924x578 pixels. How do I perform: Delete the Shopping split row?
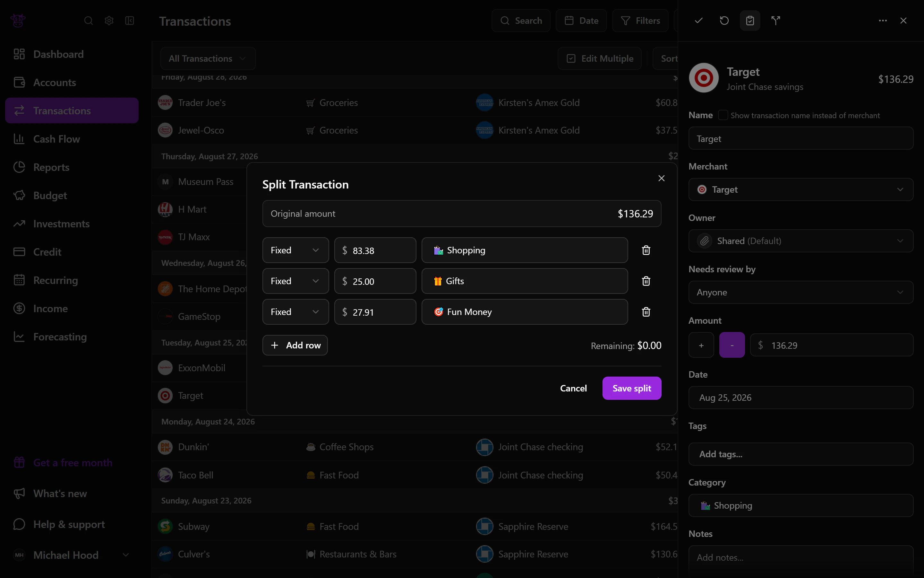pyautogui.click(x=646, y=250)
